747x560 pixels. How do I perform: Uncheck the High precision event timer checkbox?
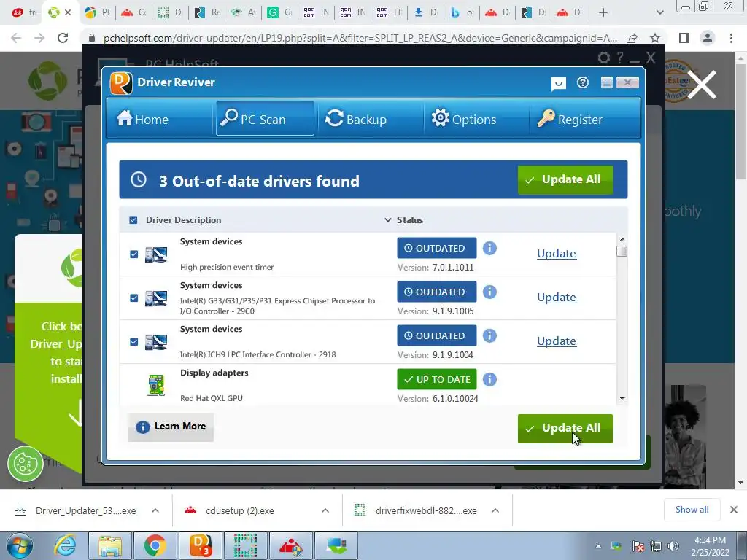[134, 254]
